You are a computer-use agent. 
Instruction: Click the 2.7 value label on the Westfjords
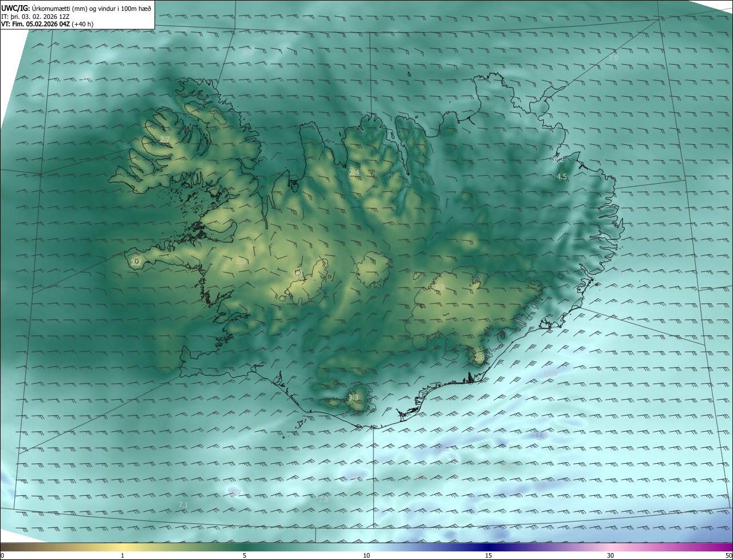click(x=165, y=140)
